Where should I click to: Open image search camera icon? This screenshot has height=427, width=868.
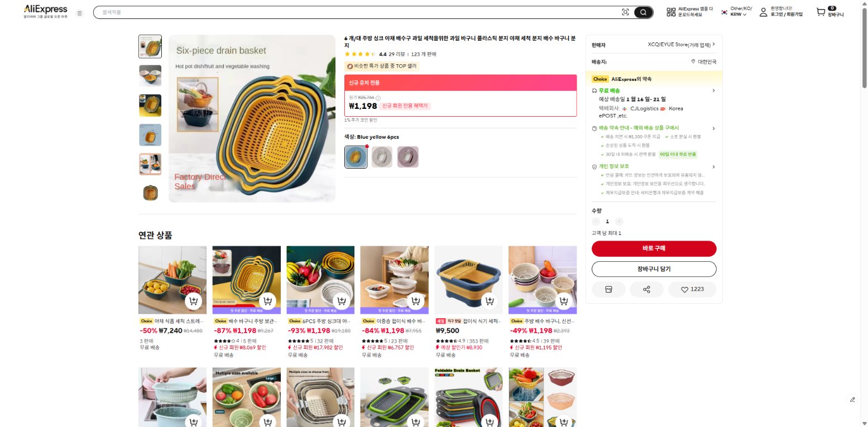(x=625, y=12)
